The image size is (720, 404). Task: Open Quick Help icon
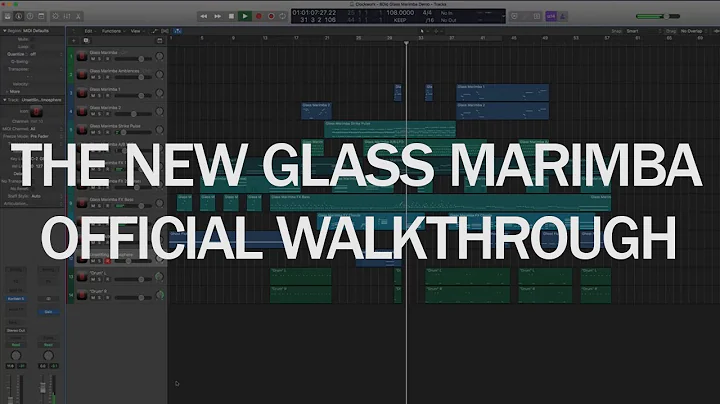pyautogui.click(x=30, y=16)
